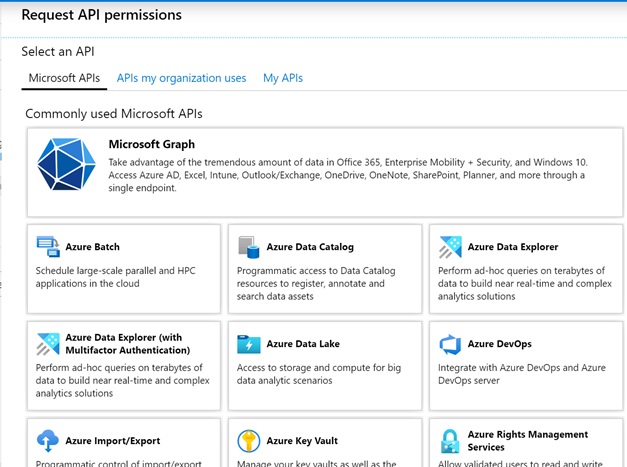This screenshot has width=627, height=467.
Task: Click the Azure Data Catalog icon
Action: 249,247
